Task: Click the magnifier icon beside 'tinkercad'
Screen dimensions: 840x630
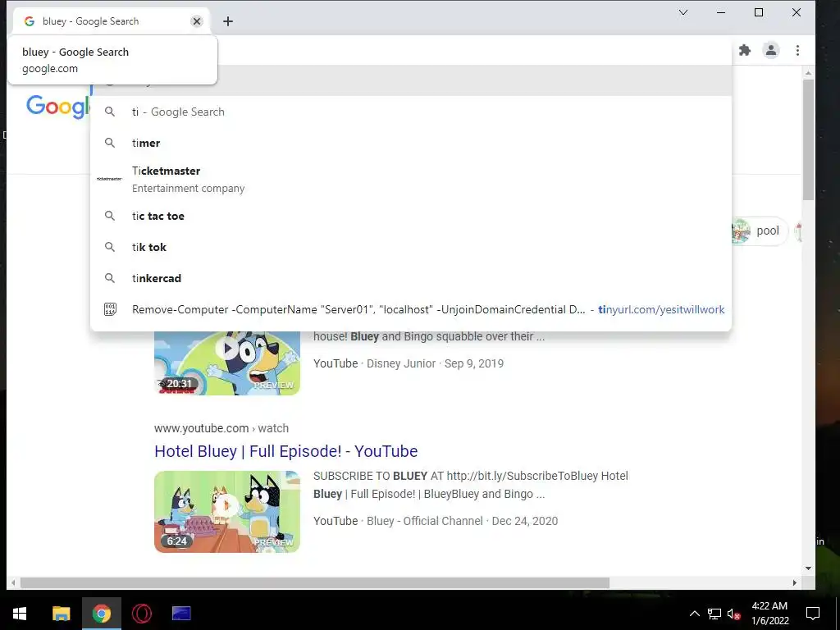Action: tap(109, 278)
